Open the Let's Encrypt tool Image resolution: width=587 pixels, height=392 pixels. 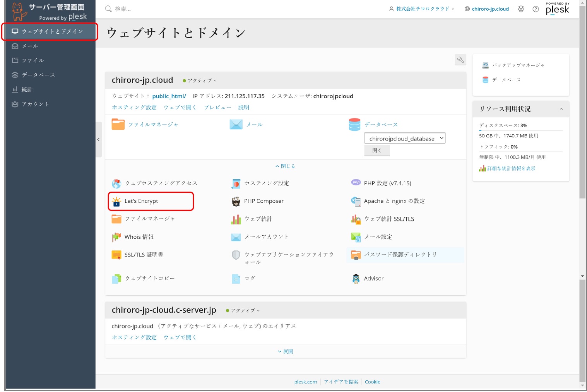pos(141,201)
